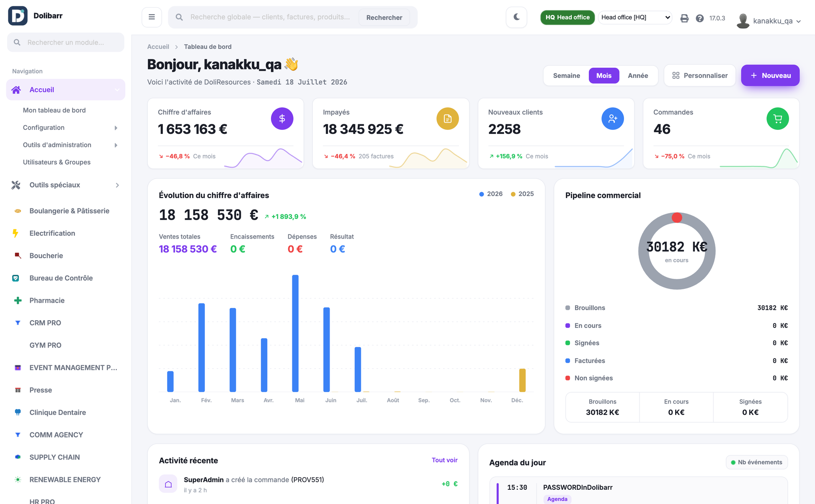This screenshot has width=815, height=504.
Task: Toggle dark mode moon icon
Action: point(516,17)
